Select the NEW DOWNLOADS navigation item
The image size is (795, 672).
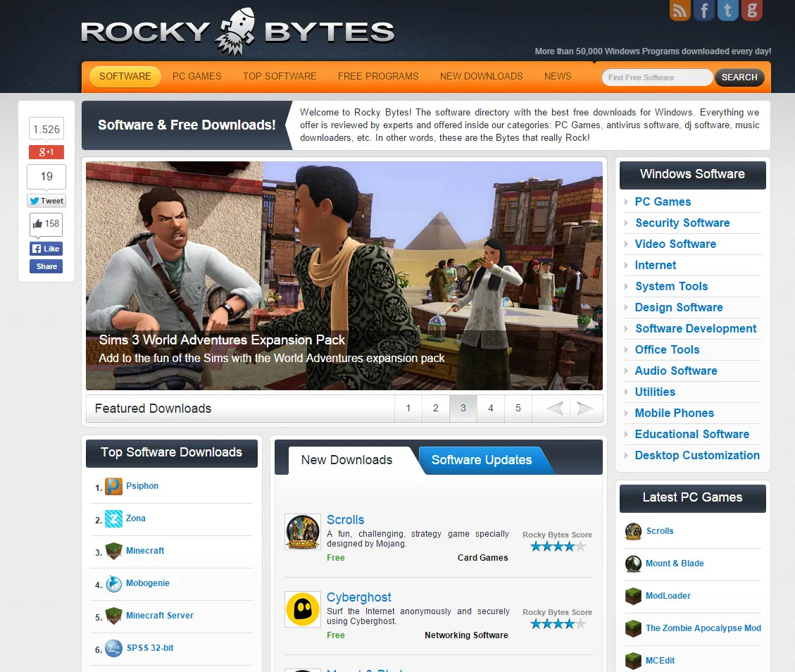481,76
